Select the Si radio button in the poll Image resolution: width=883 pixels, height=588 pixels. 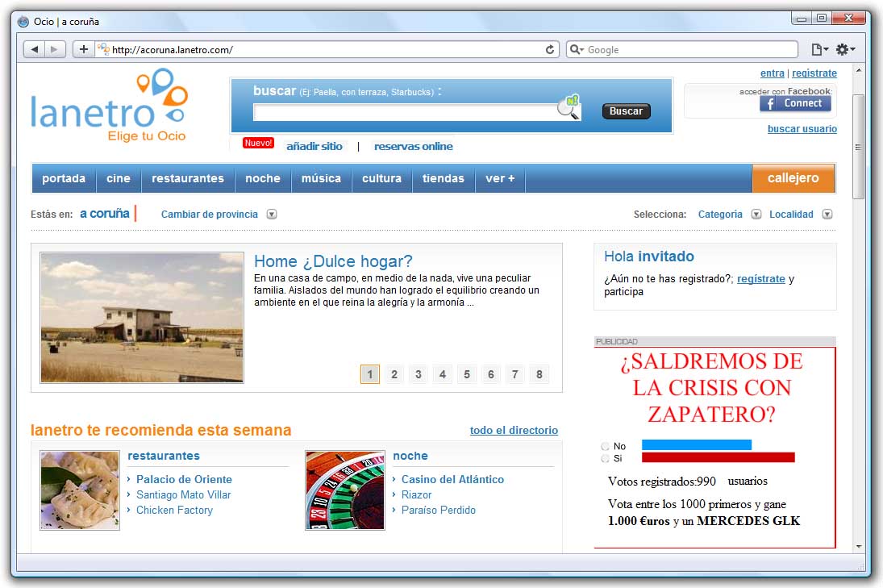point(606,458)
